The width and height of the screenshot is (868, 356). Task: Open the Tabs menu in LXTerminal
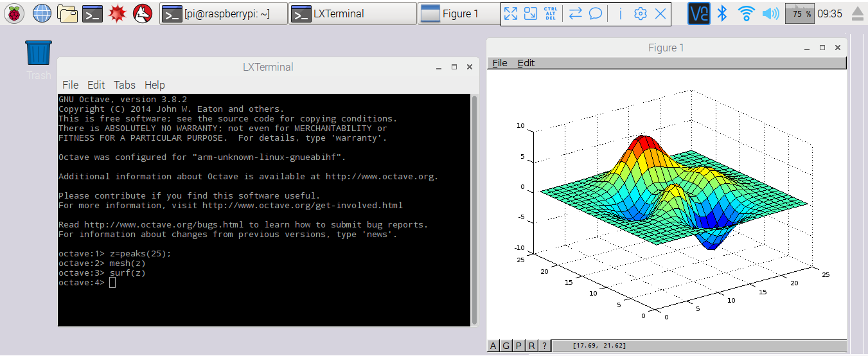[x=125, y=85]
